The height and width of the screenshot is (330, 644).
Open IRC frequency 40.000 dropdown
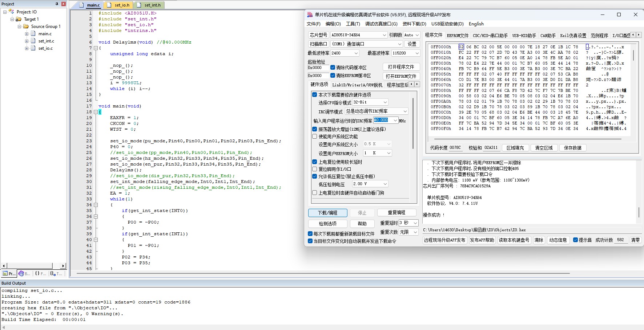(x=395, y=121)
